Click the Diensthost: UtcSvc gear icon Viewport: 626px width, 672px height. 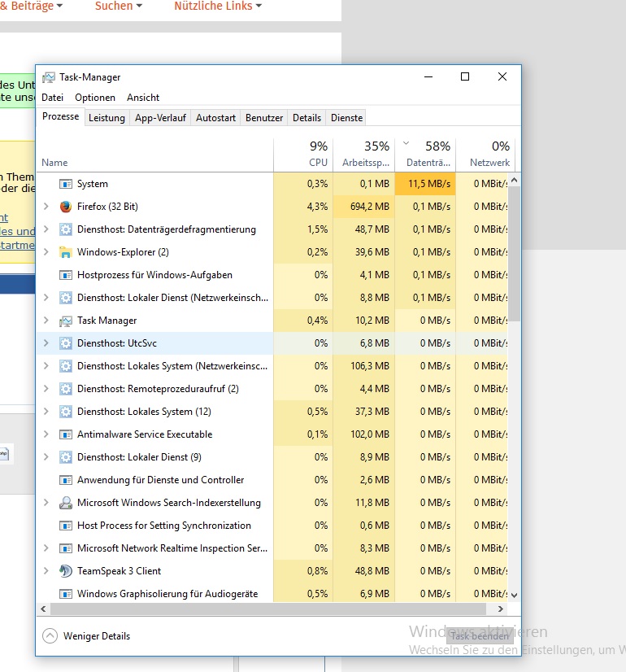[x=66, y=343]
